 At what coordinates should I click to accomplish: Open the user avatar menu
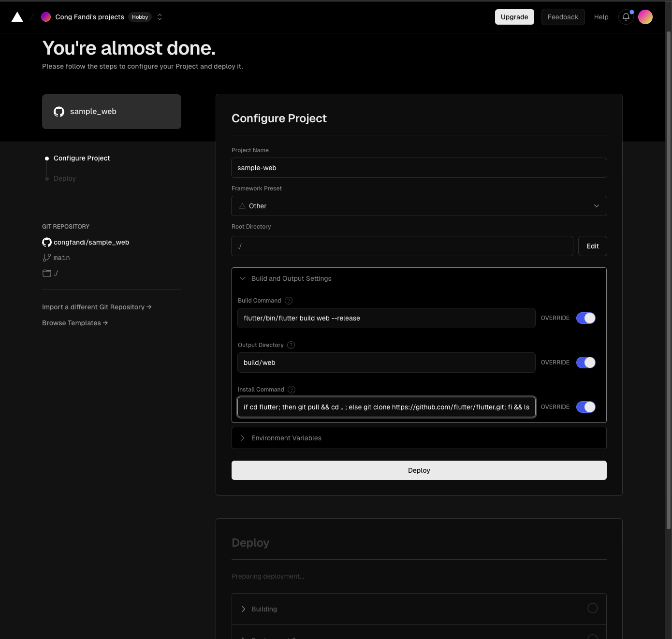click(x=645, y=17)
